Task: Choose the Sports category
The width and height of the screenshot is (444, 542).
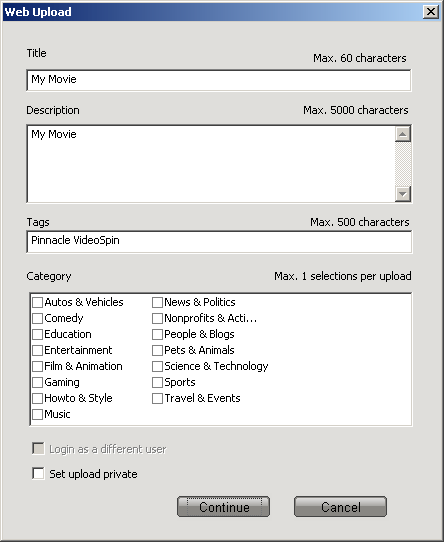Action: (157, 382)
